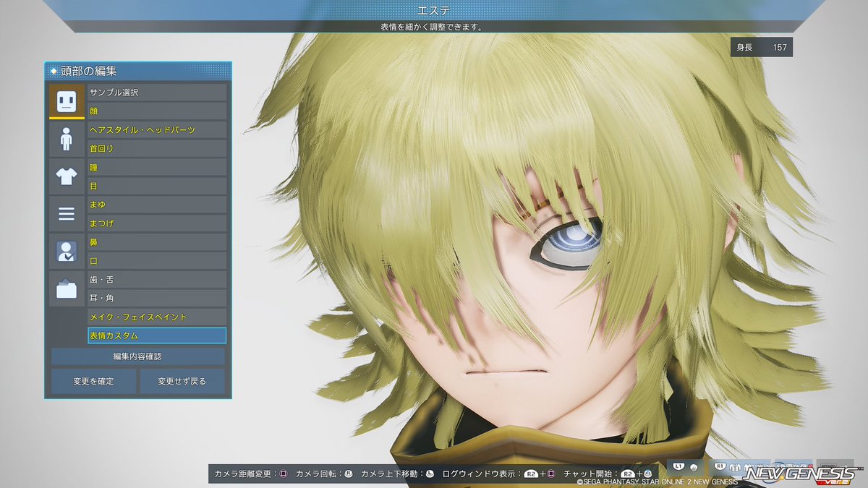Viewport: 868px width, 488px height.
Task: Confirm changes with 変更を確定 button
Action: [93, 381]
